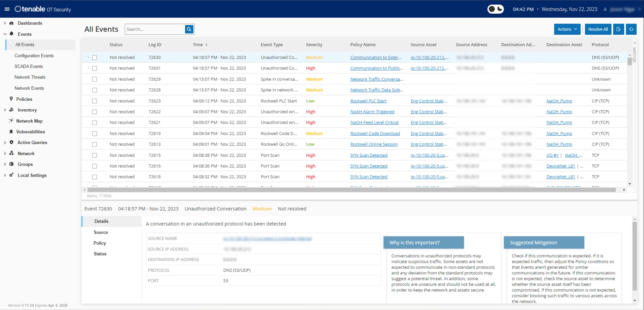Open Configuration Events tab
Screen dimensions: 644x310
point(34,55)
